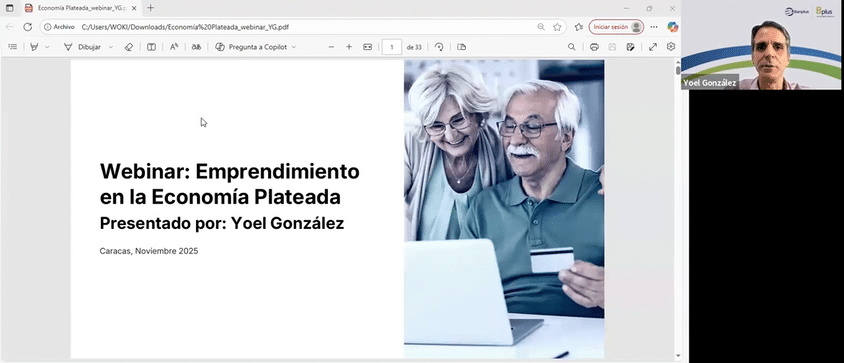
Task: Click the Yoel González webcam thumbnail
Action: pyautogui.click(x=762, y=45)
